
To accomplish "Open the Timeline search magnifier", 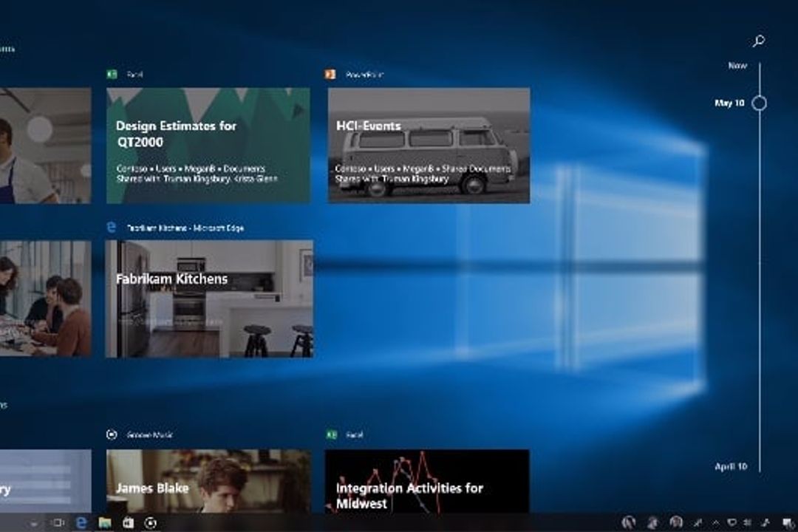I will click(759, 41).
